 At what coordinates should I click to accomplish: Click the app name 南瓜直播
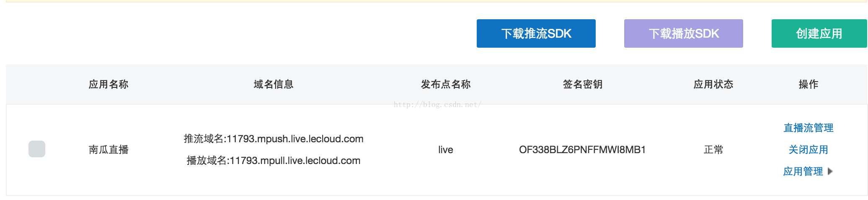pos(108,149)
